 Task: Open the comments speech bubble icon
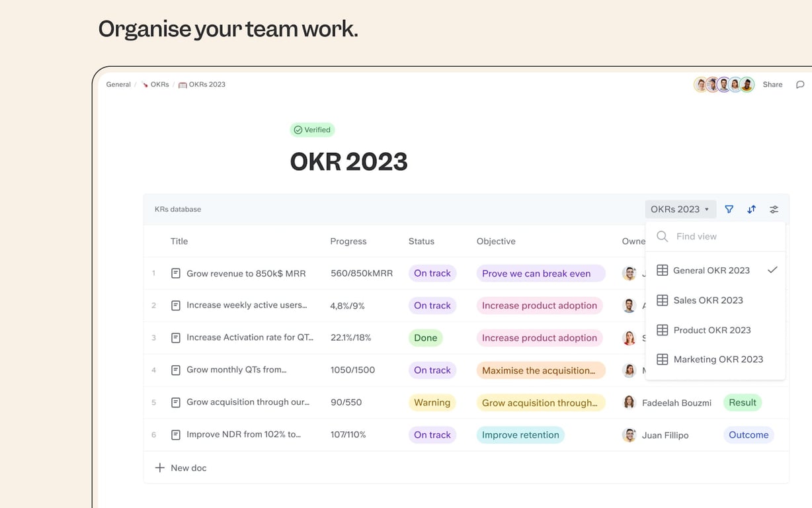[800, 85]
